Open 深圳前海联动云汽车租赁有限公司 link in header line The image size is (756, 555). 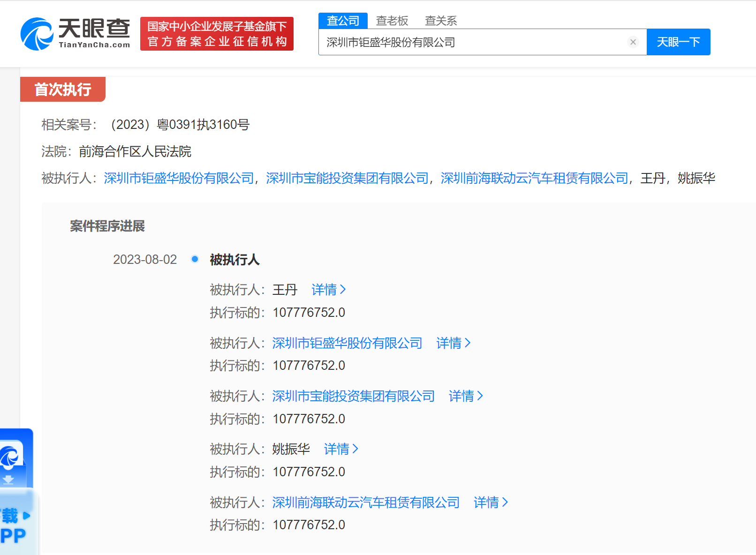[x=534, y=178]
